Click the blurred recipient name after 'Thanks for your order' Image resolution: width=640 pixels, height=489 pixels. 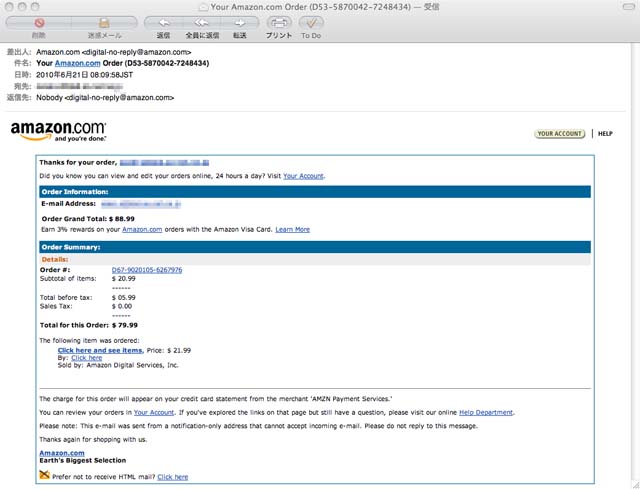pyautogui.click(x=164, y=163)
